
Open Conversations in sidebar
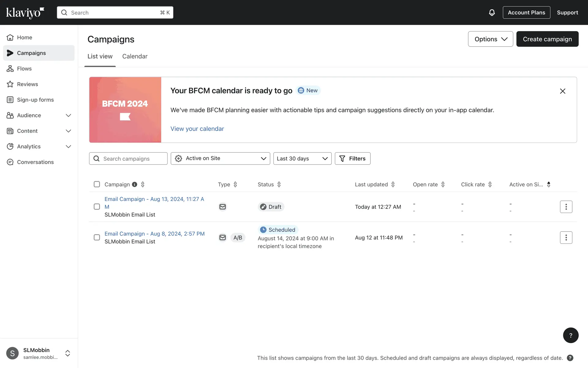pos(35,162)
